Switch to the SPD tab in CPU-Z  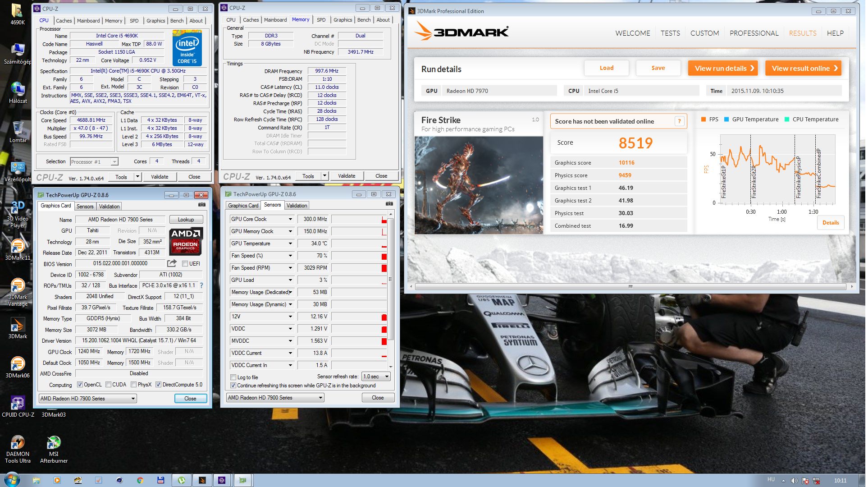click(134, 21)
